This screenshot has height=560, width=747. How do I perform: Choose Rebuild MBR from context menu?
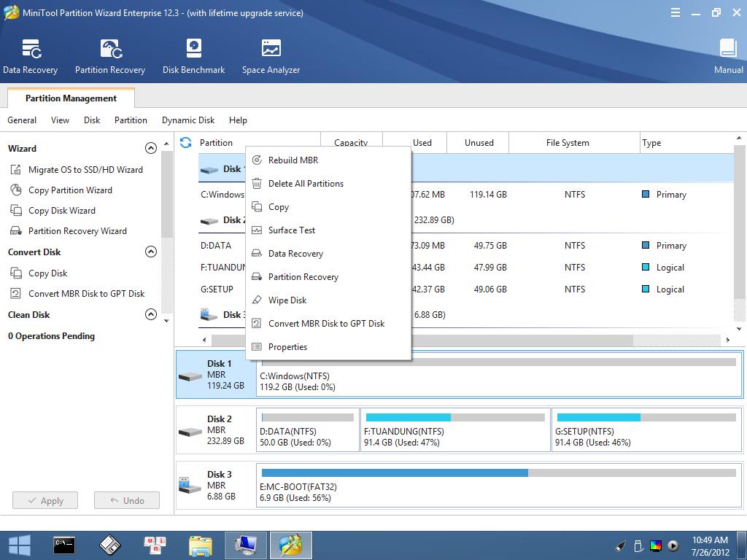(x=293, y=160)
